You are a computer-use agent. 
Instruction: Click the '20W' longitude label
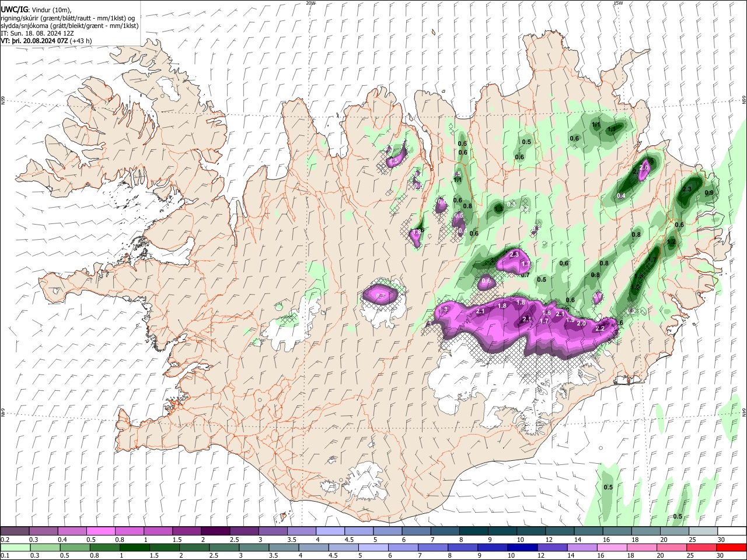point(310,3)
